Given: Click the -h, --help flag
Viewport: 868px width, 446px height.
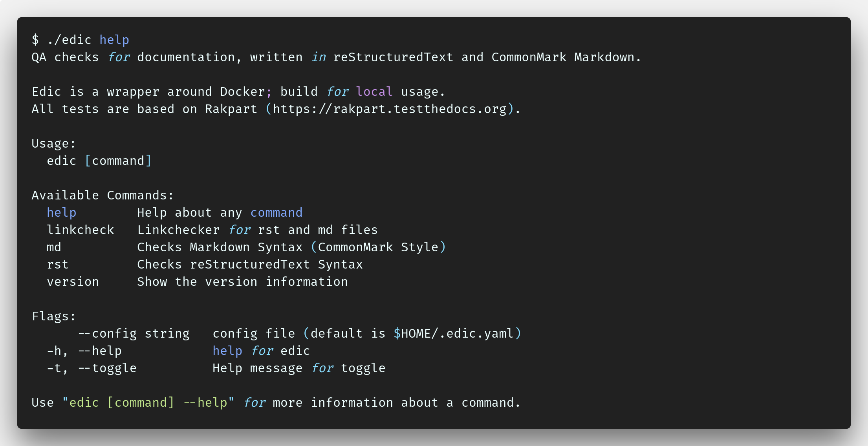Looking at the screenshot, I should 84,351.
